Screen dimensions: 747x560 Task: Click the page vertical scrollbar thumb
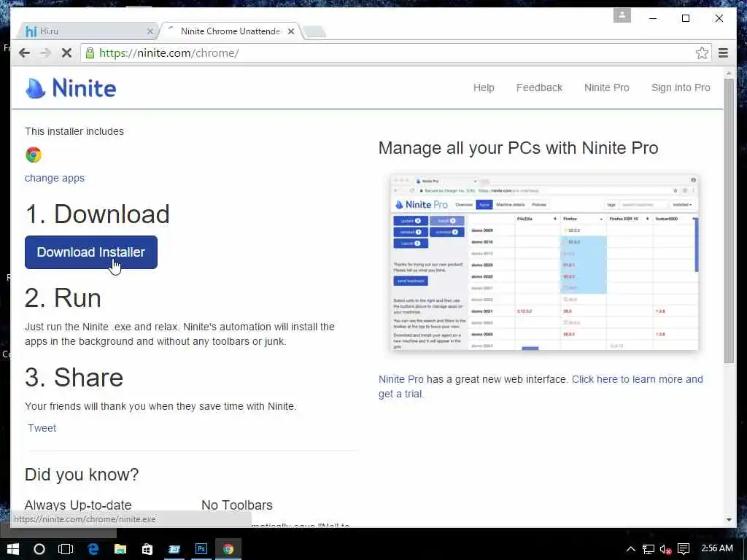[729, 220]
